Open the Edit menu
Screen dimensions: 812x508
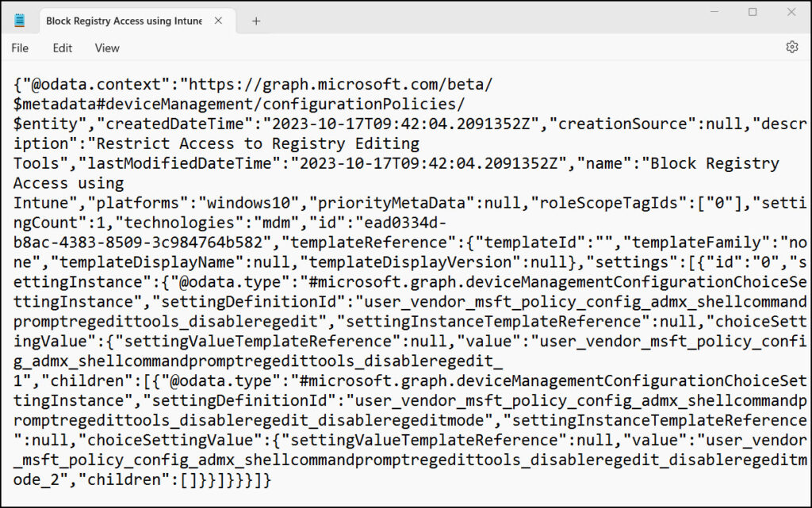pyautogui.click(x=62, y=48)
